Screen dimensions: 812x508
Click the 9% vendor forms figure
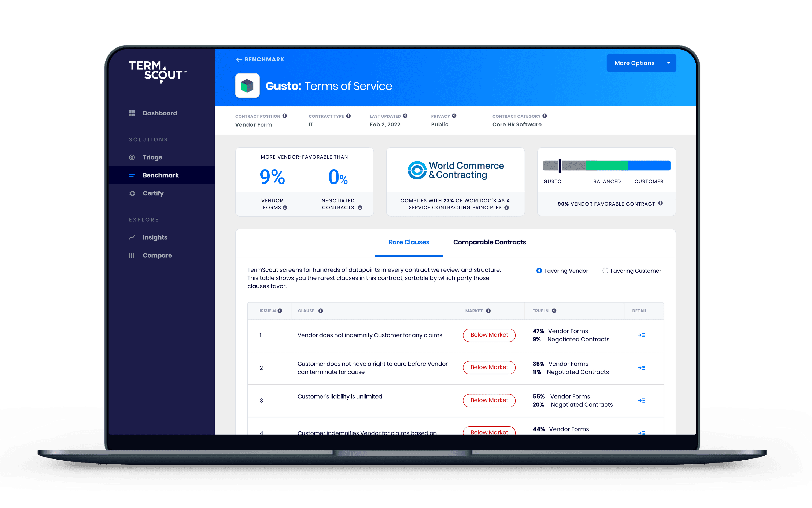272,177
